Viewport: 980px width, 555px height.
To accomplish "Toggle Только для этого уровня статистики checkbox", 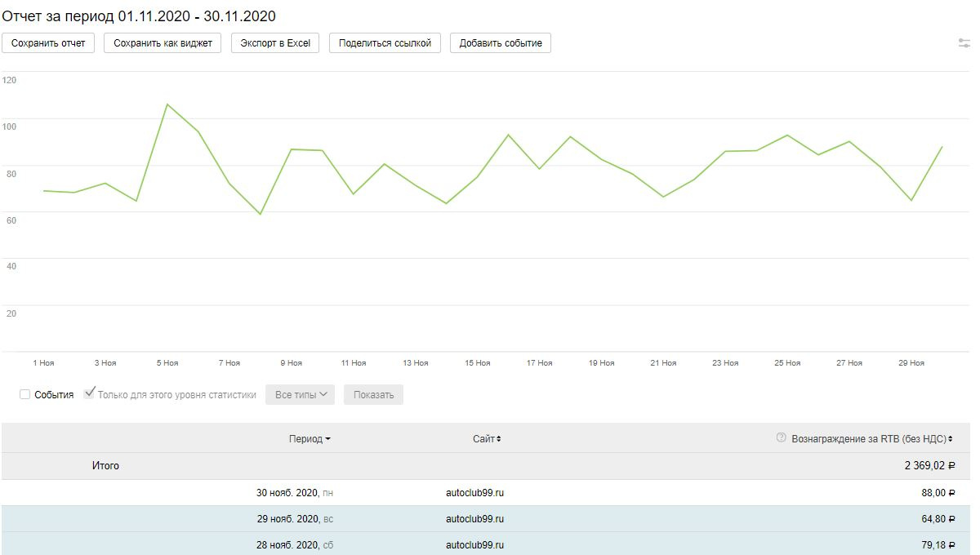I will click(x=90, y=394).
